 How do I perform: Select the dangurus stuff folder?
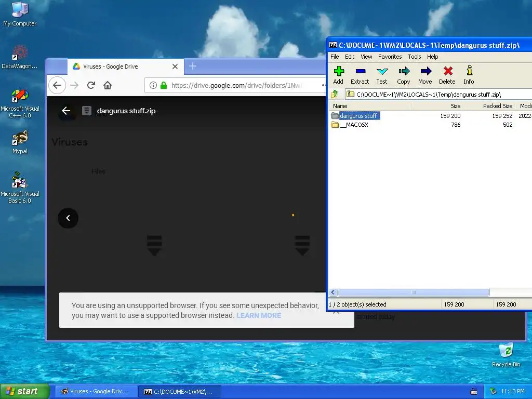pyautogui.click(x=355, y=116)
